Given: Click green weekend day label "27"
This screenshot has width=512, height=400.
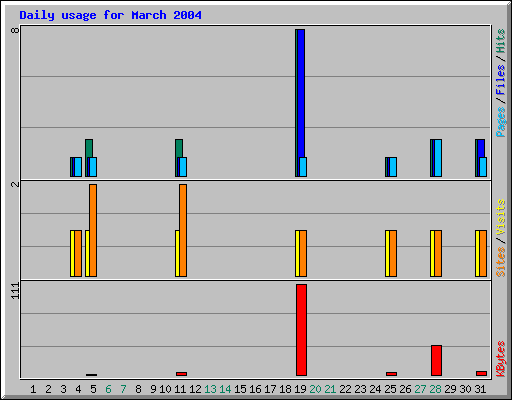Looking at the screenshot, I should click(x=420, y=389).
